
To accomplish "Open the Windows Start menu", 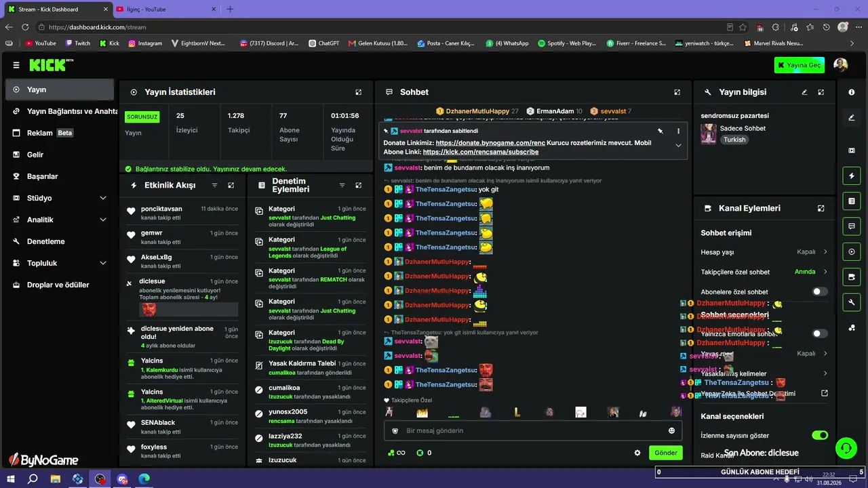I will (12, 479).
